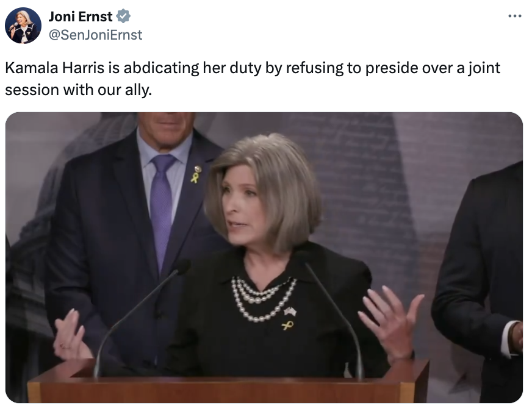The height and width of the screenshot is (411, 532).
Task: Click the small flag pin on jacket
Action: pos(290,311)
